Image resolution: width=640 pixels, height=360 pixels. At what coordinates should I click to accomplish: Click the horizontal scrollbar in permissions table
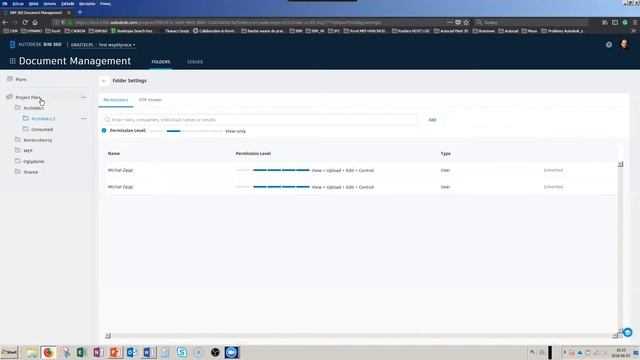click(361, 336)
